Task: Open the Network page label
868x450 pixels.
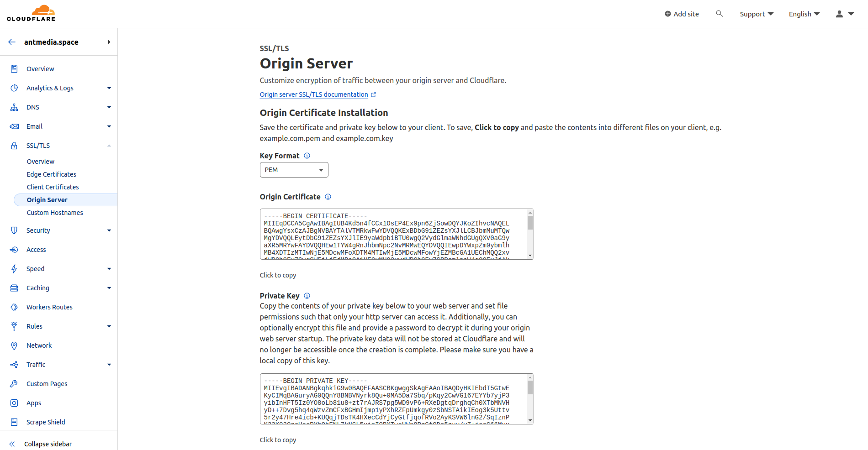Action: click(x=39, y=345)
